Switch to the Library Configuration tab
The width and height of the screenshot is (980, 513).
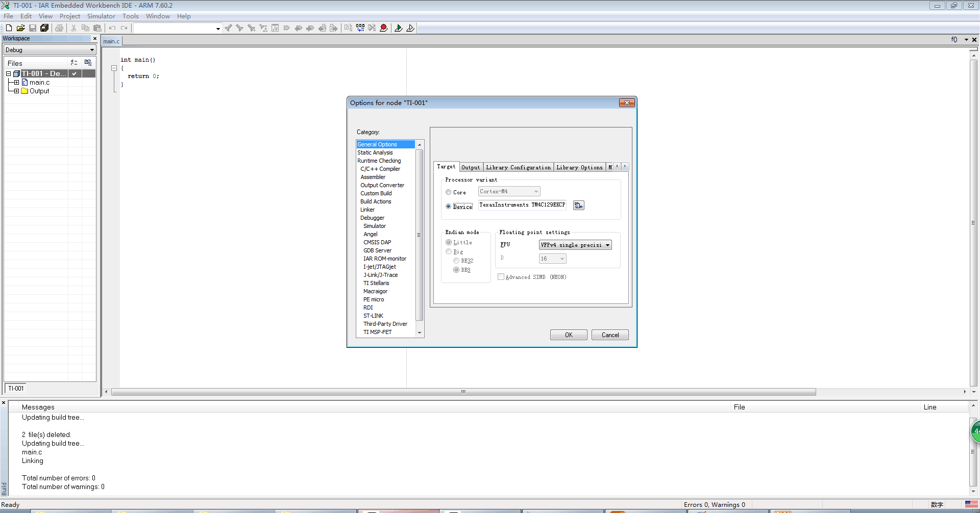pyautogui.click(x=518, y=167)
